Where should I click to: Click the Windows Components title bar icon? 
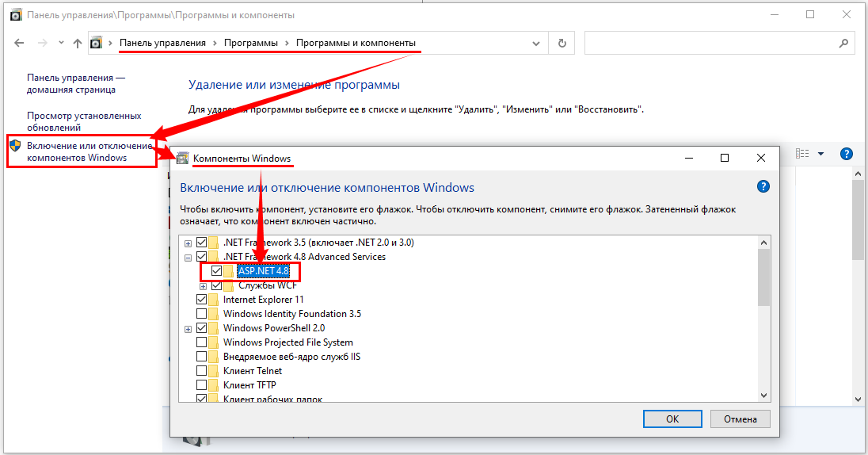tap(183, 159)
